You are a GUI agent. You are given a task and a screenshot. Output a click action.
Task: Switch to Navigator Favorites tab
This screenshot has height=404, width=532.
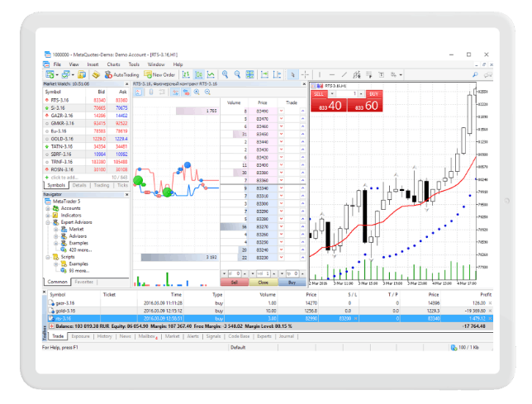(x=83, y=282)
